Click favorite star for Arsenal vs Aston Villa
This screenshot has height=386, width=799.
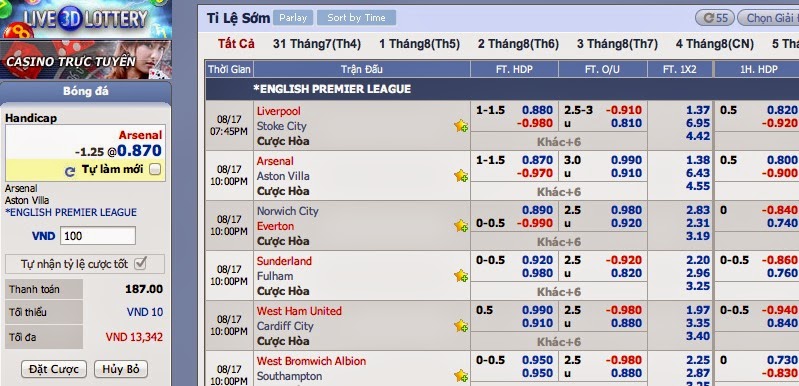coord(461,176)
